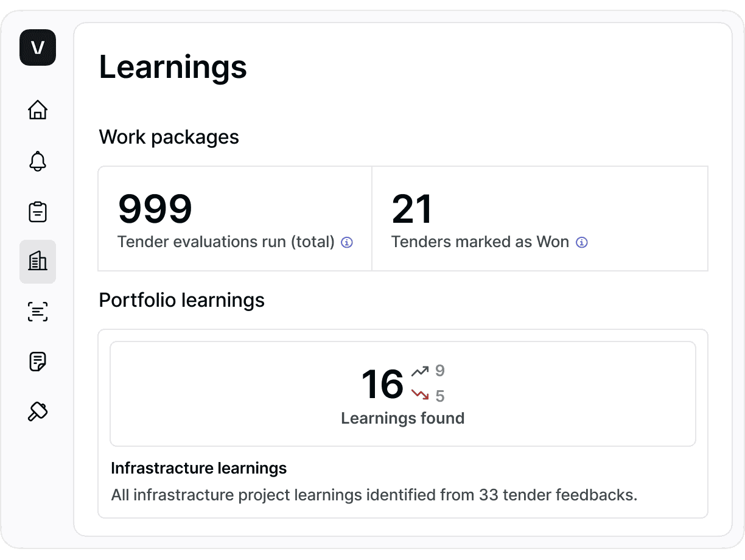Click the 33 tender feedbacks description
The width and height of the screenshot is (745, 560).
coord(374,495)
